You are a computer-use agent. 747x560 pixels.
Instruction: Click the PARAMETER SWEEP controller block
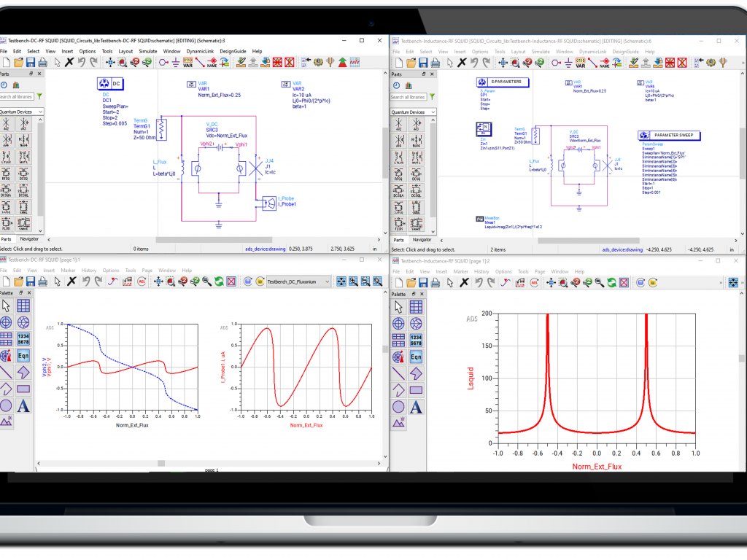tap(669, 136)
